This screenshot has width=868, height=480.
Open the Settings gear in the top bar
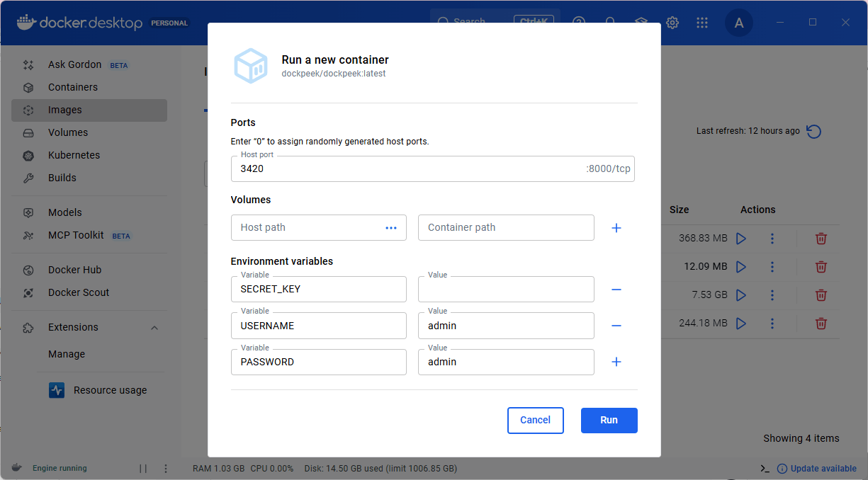672,22
